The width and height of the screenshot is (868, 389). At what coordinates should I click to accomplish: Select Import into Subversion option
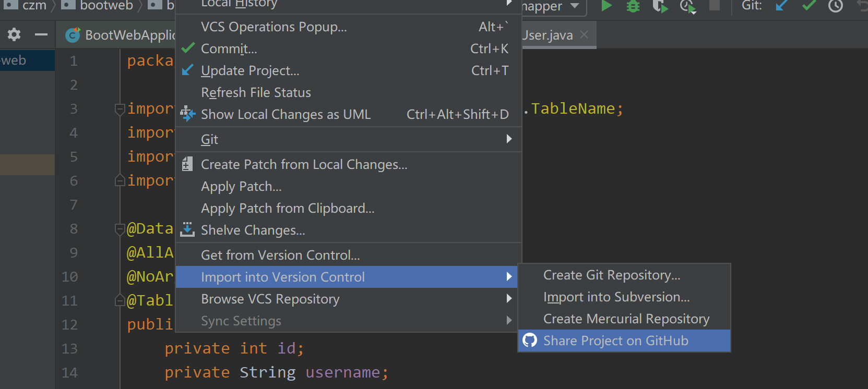[x=624, y=297]
